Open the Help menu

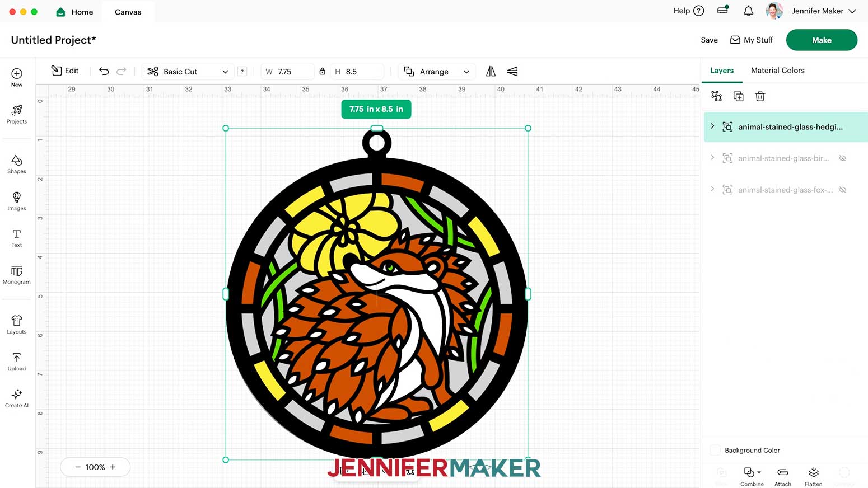pyautogui.click(x=688, y=11)
